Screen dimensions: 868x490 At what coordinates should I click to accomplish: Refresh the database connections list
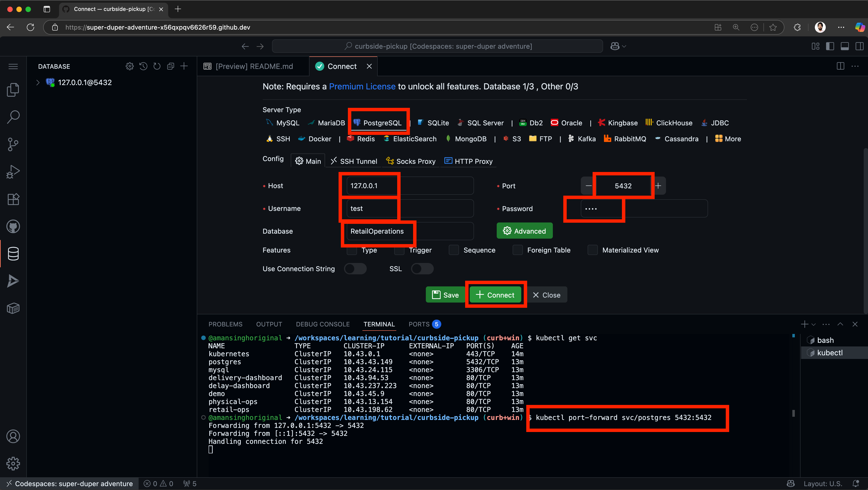click(157, 66)
